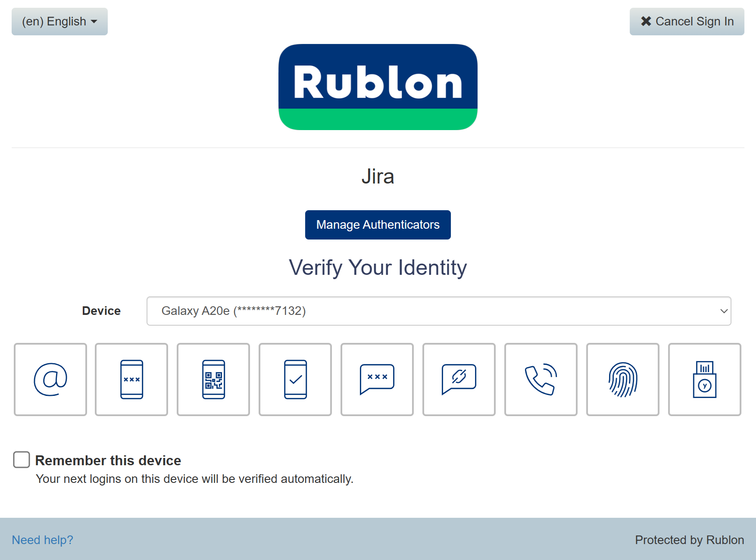Expand the Device selection dropdown
756x560 pixels.
click(x=439, y=311)
